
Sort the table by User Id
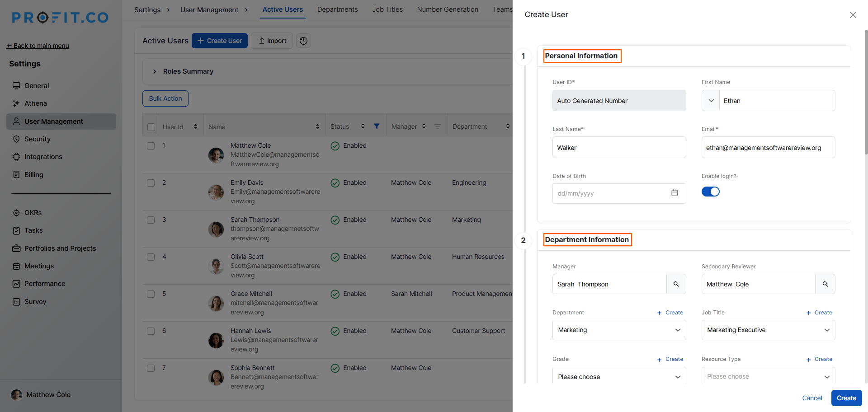pyautogui.click(x=195, y=126)
